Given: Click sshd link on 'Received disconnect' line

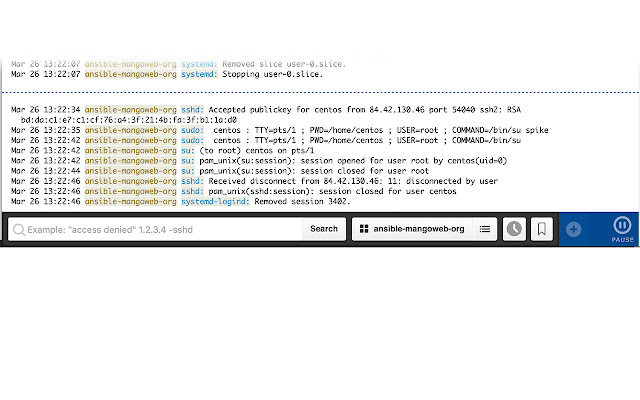Looking at the screenshot, I should tap(192, 181).
